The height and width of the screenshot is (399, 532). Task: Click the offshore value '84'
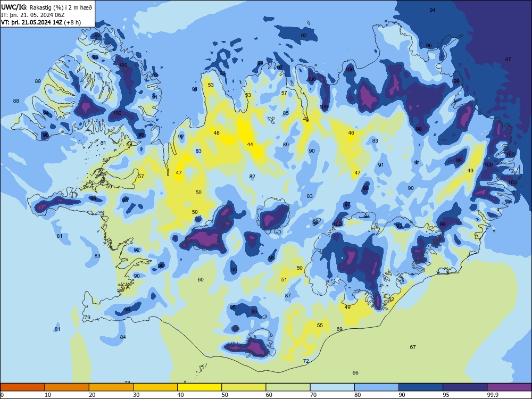coord(123,337)
